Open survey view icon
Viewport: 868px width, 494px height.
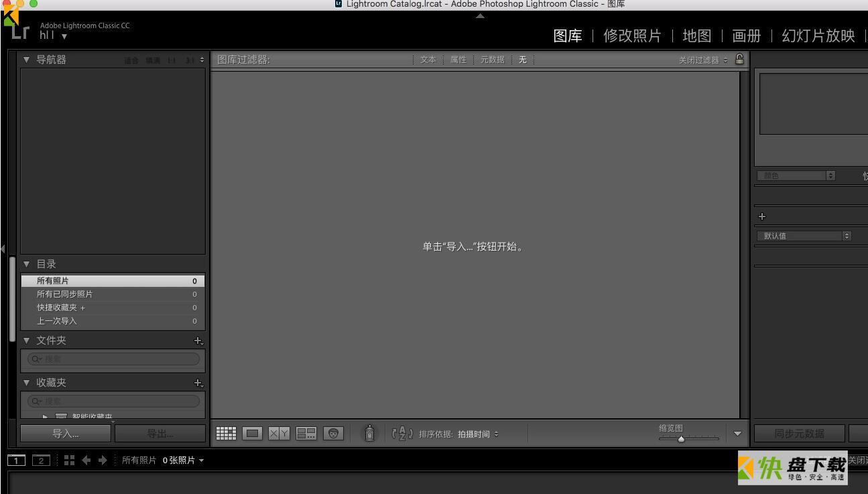pos(306,434)
